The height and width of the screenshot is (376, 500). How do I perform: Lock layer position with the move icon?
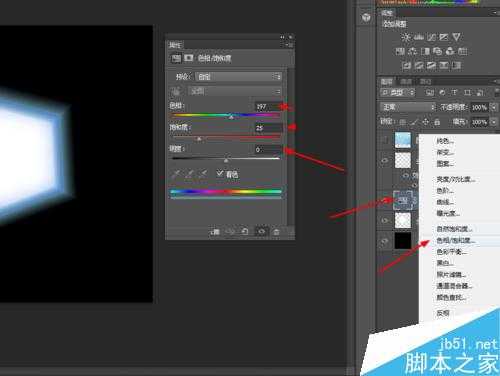coord(426,122)
